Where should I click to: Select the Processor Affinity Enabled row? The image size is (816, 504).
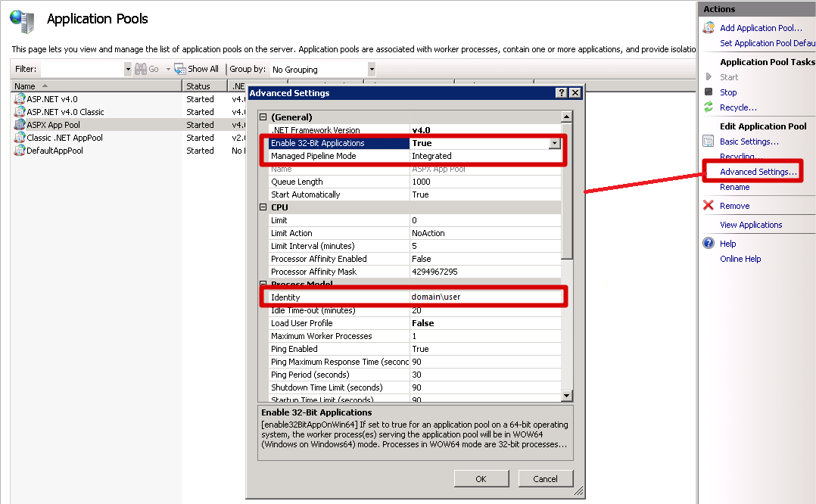coord(415,259)
